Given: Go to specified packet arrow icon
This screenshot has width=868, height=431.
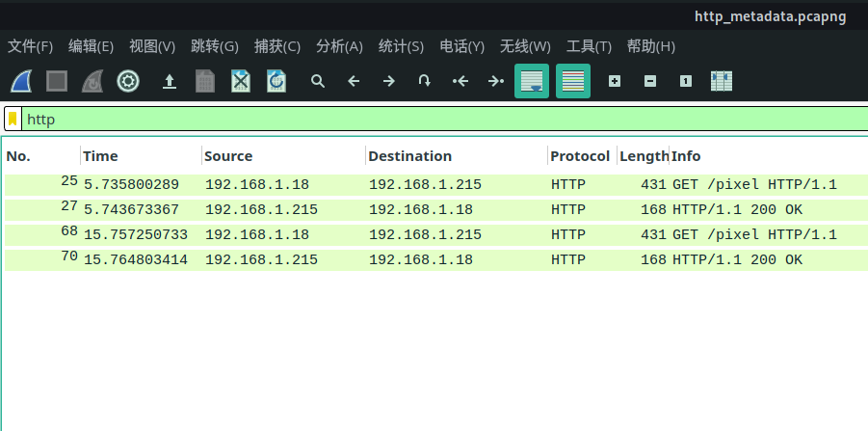Looking at the screenshot, I should click(x=424, y=81).
